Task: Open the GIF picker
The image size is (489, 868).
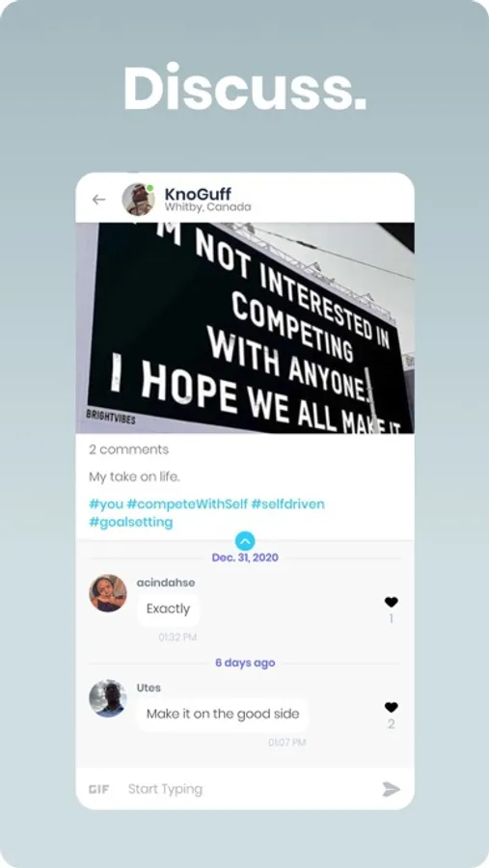Action: click(x=98, y=789)
